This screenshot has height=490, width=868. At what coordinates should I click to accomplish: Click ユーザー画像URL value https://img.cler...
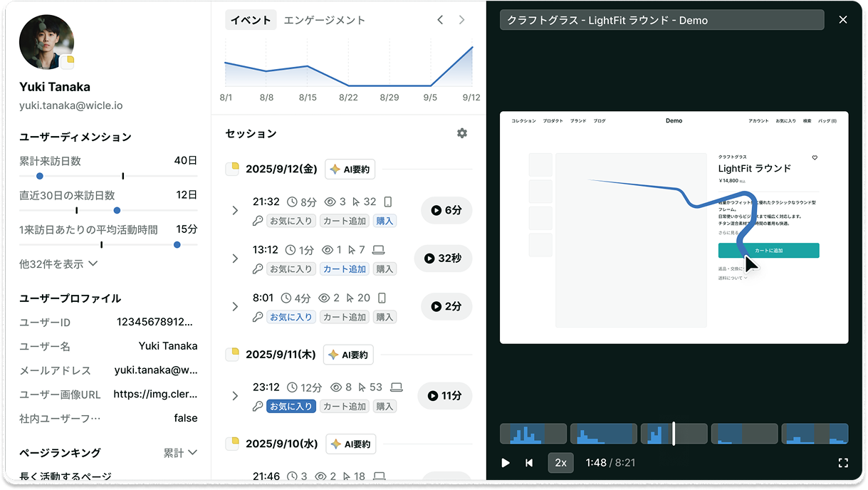(155, 394)
